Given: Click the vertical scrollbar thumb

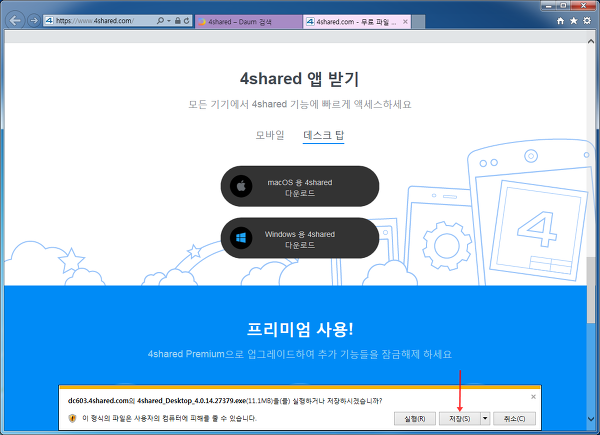Looking at the screenshot, I should tap(591, 290).
